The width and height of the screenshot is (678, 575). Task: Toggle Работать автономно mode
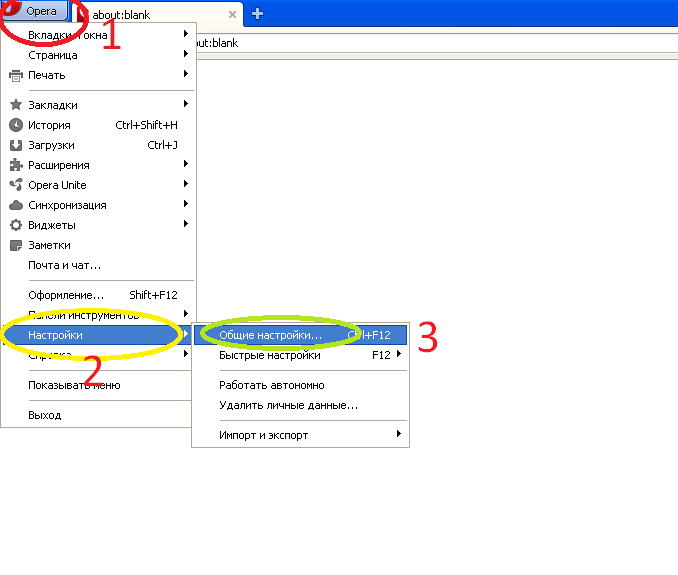click(x=271, y=385)
